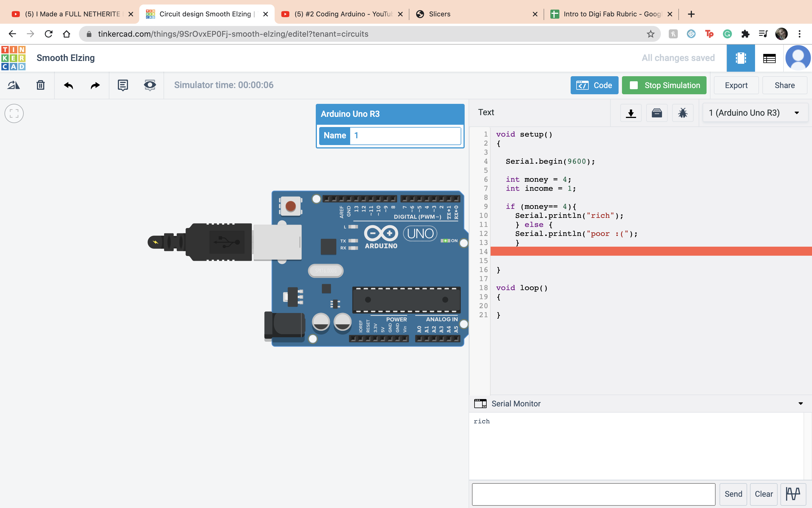Switch to Circuit design Smooth Elzing tab
This screenshot has height=508, width=812.
pos(207,14)
